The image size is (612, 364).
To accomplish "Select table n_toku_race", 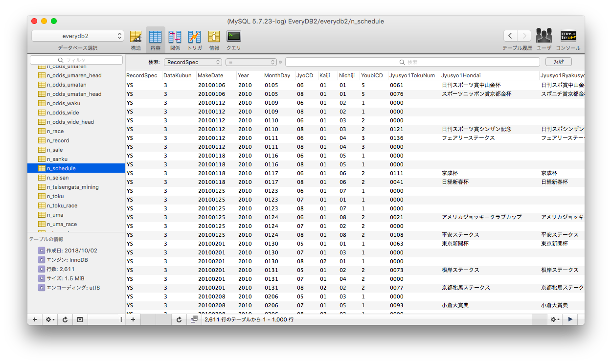I will [x=76, y=205].
